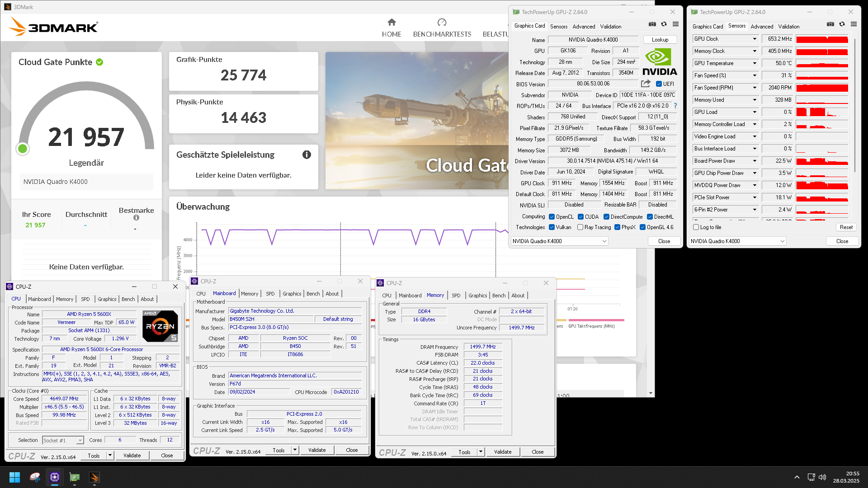This screenshot has height=488, width=868.
Task: Open Board Power Draw sensor dropdown
Action: click(755, 161)
